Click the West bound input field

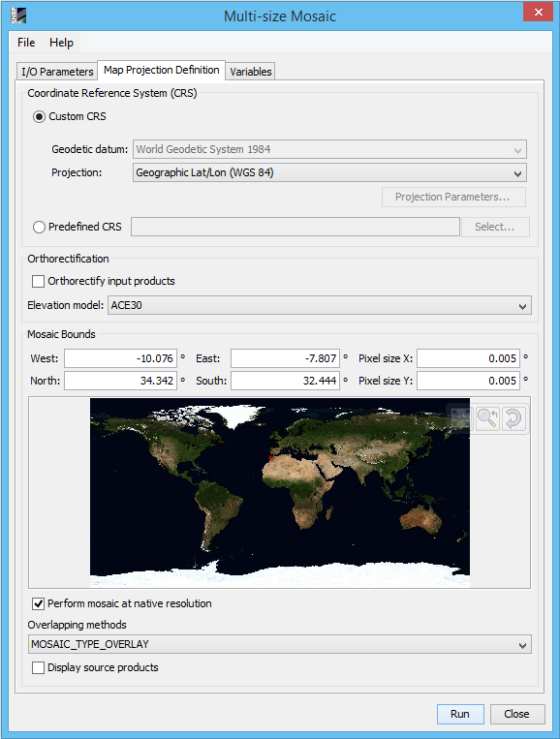pos(121,358)
